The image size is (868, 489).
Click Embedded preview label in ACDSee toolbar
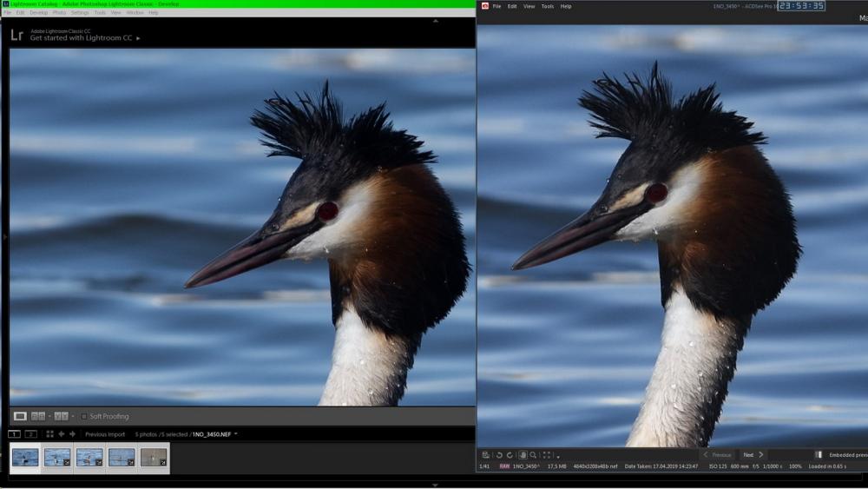click(x=848, y=454)
